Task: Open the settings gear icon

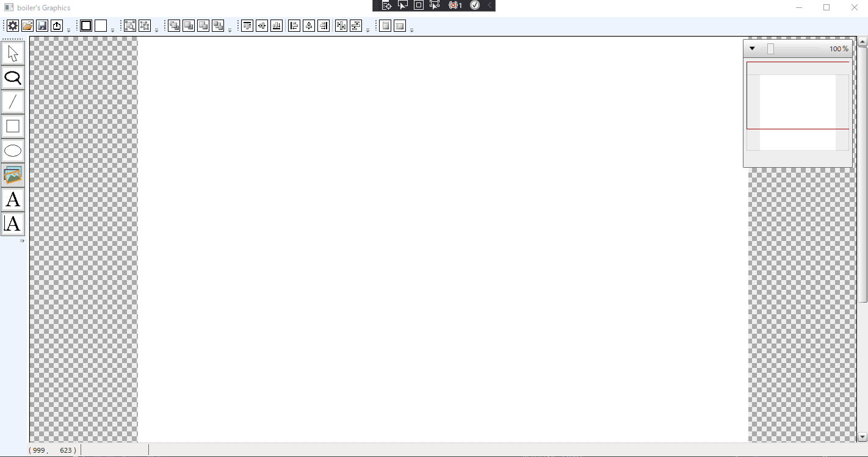Action: point(12,26)
